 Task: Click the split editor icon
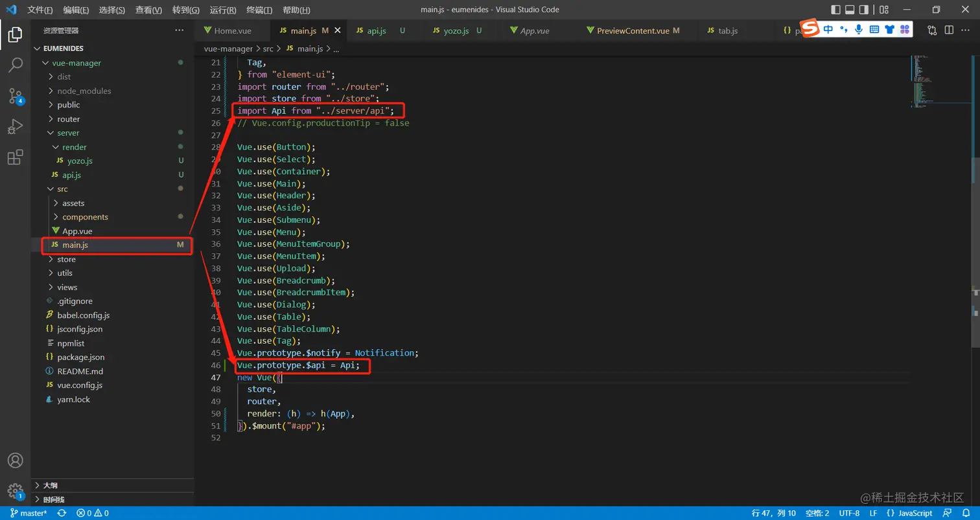coord(949,30)
